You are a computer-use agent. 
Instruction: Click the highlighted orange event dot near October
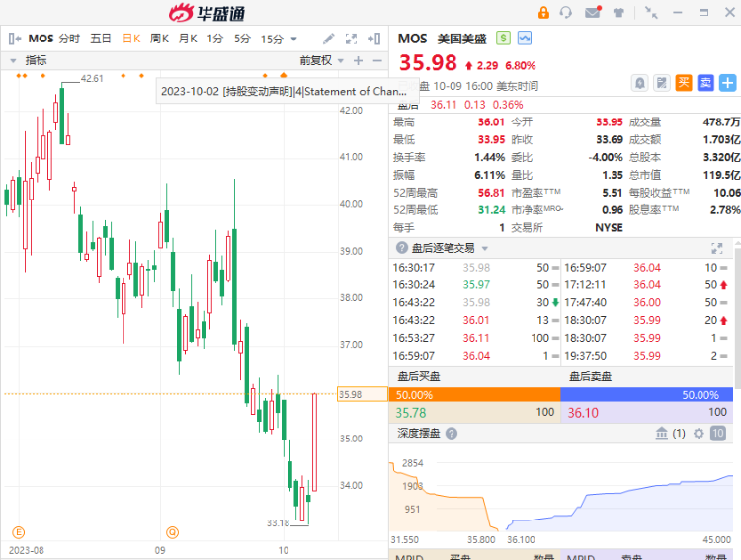(284, 75)
